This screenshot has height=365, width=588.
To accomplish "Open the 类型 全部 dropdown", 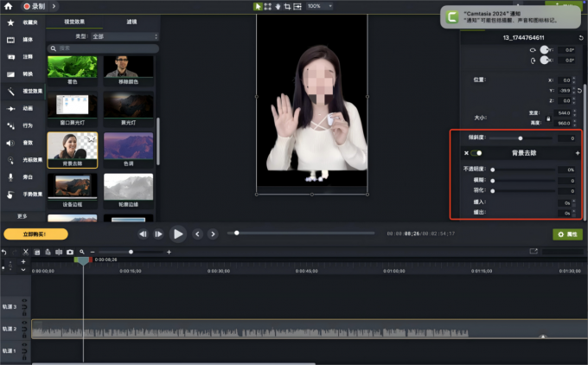I will (125, 36).
